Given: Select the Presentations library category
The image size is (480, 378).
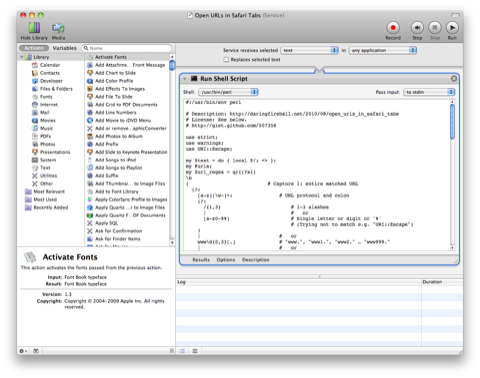Looking at the screenshot, I should click(x=55, y=152).
